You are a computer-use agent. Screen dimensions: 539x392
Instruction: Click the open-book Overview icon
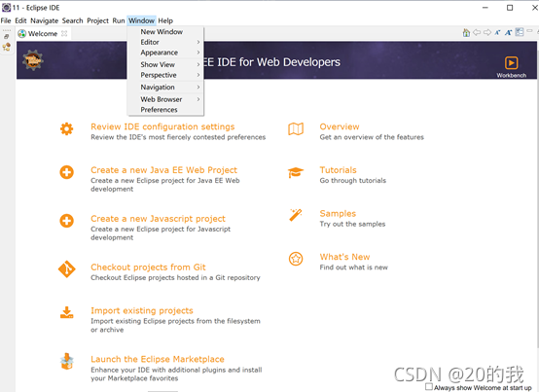click(x=296, y=129)
